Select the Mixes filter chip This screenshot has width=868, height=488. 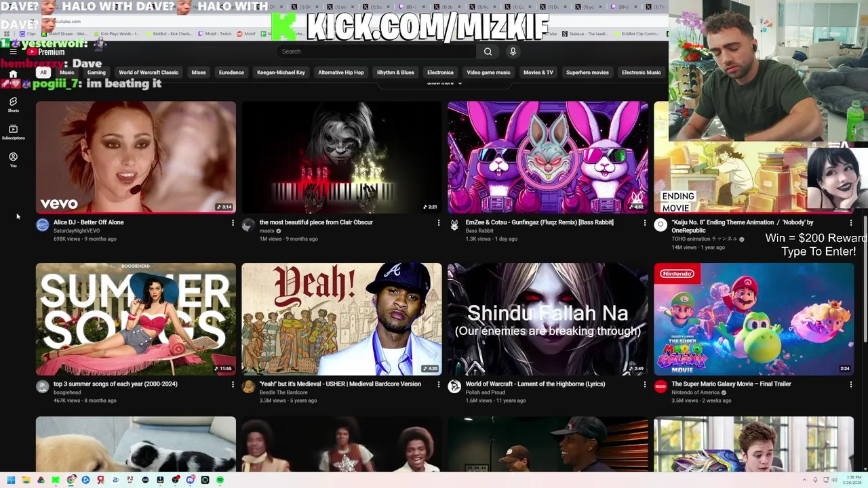199,73
